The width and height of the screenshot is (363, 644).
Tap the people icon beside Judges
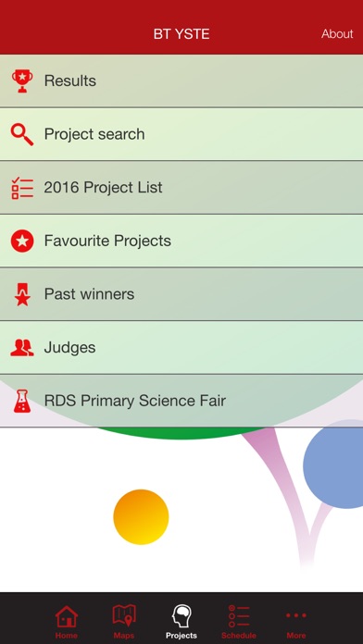click(22, 348)
